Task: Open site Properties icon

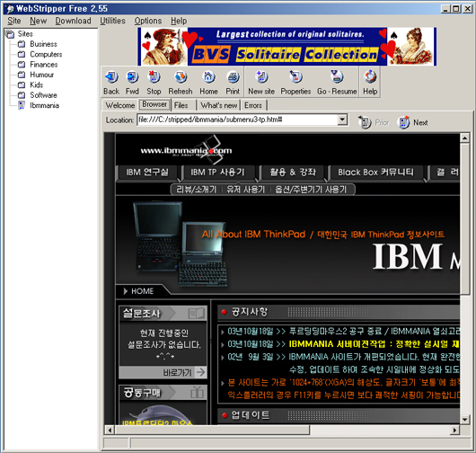Action: [296, 77]
